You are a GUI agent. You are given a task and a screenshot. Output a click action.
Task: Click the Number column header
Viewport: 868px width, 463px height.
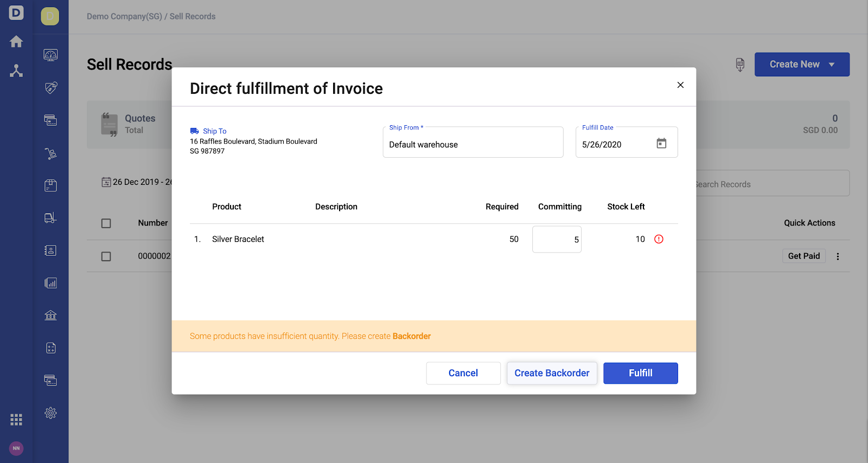pyautogui.click(x=153, y=223)
